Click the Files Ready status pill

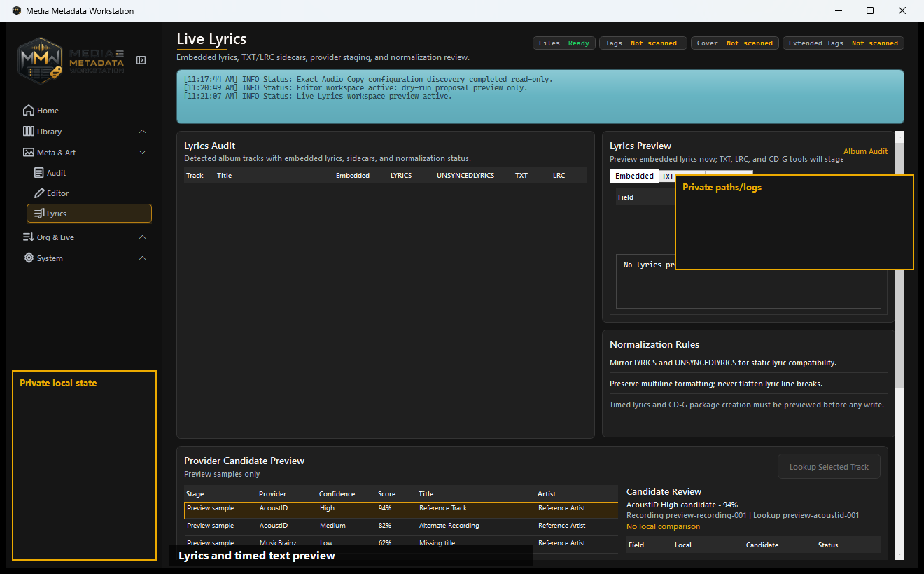pyautogui.click(x=564, y=43)
